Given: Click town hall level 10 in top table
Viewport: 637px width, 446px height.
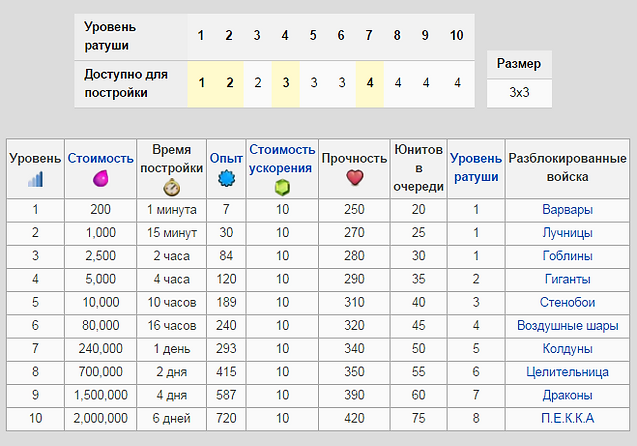Looking at the screenshot, I should pyautogui.click(x=457, y=36).
